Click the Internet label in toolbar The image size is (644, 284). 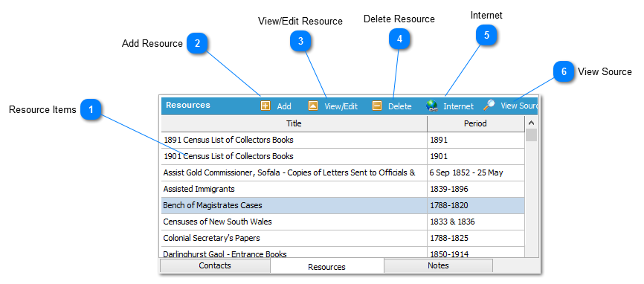(458, 106)
